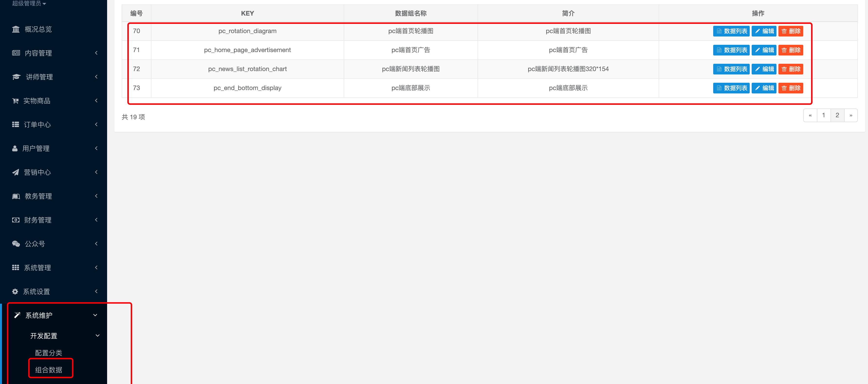Screen dimensions: 868x384
Task: Click the 订单中心 list icon
Action: [x=16, y=124]
